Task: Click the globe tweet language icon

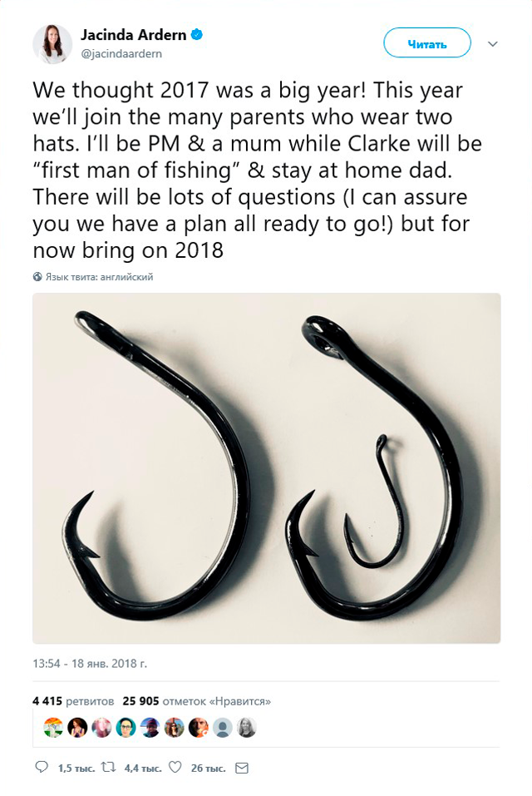Action: [37, 277]
